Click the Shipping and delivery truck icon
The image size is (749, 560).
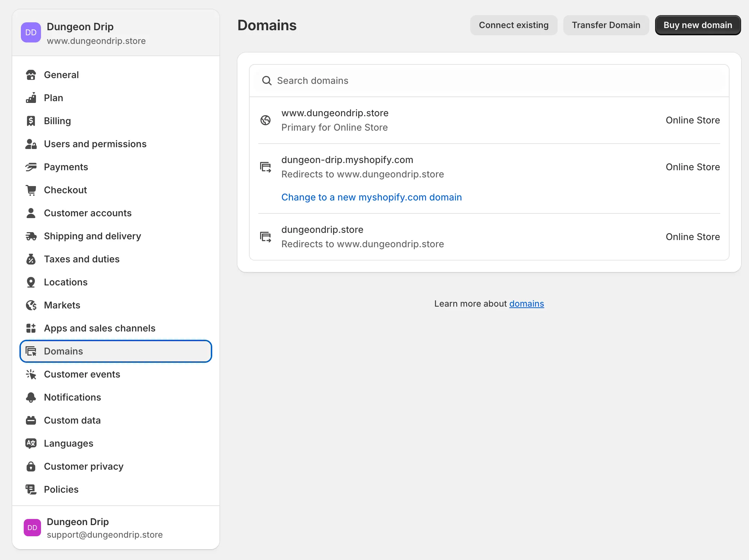click(x=31, y=236)
